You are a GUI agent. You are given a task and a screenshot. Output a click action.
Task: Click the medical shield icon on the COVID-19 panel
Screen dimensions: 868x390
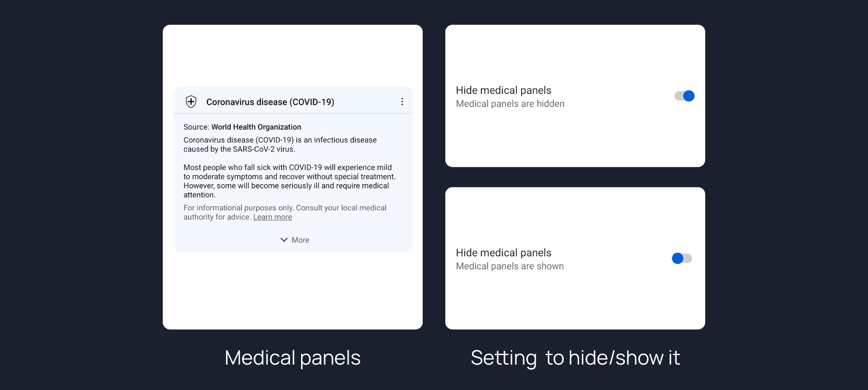(x=191, y=102)
